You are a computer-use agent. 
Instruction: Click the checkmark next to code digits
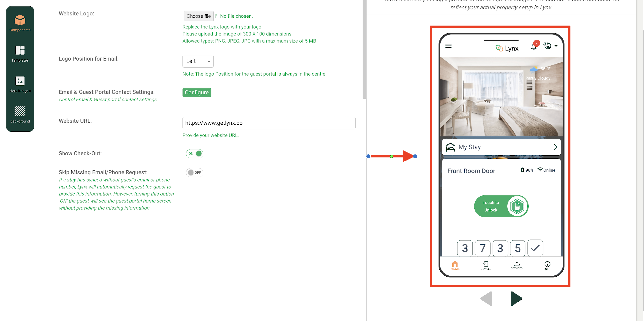pyautogui.click(x=535, y=248)
